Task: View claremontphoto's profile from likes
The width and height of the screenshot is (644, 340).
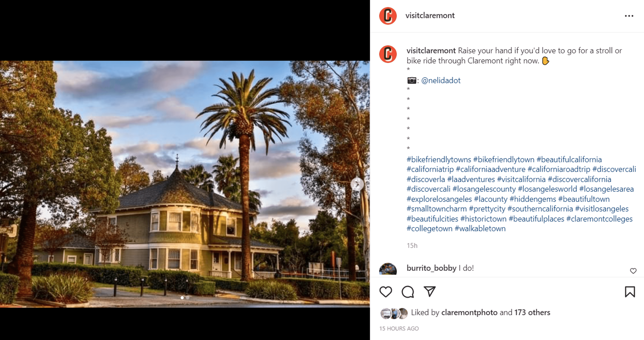Action: [x=469, y=312]
